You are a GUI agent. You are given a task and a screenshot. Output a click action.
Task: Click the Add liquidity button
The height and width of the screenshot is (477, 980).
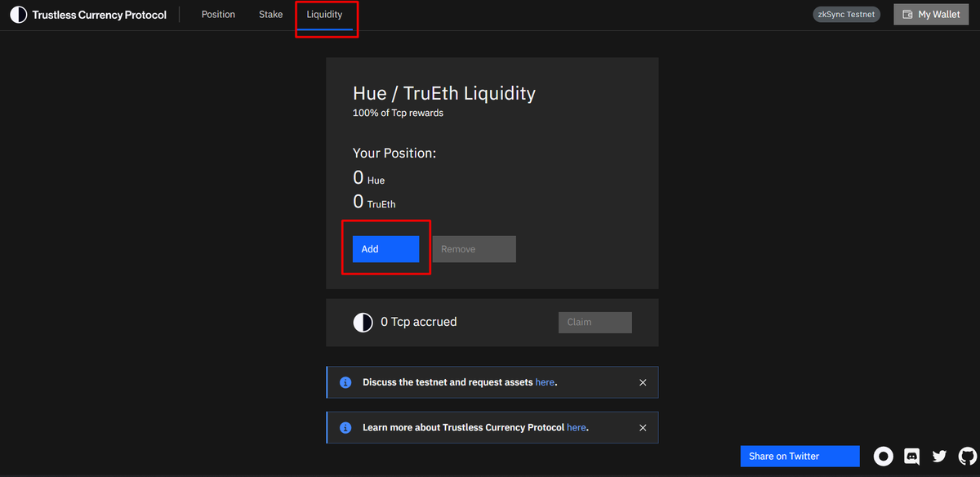coord(385,249)
